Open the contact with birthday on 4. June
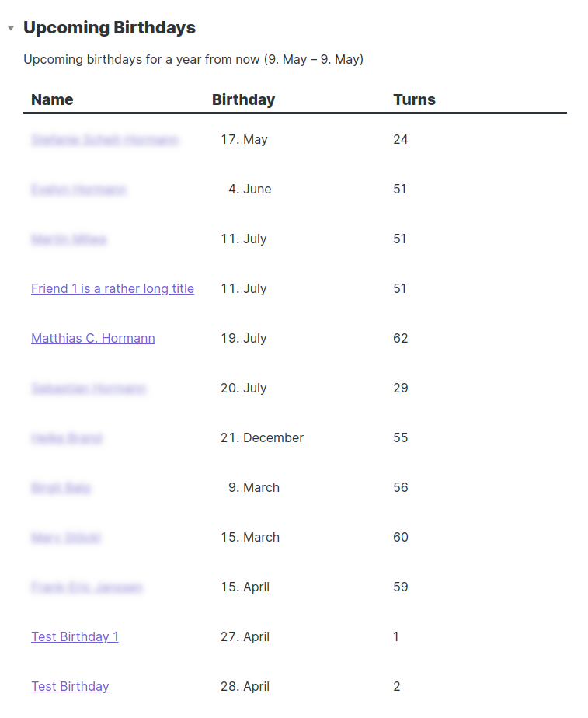Screen dimensions: 588x718 (79, 189)
